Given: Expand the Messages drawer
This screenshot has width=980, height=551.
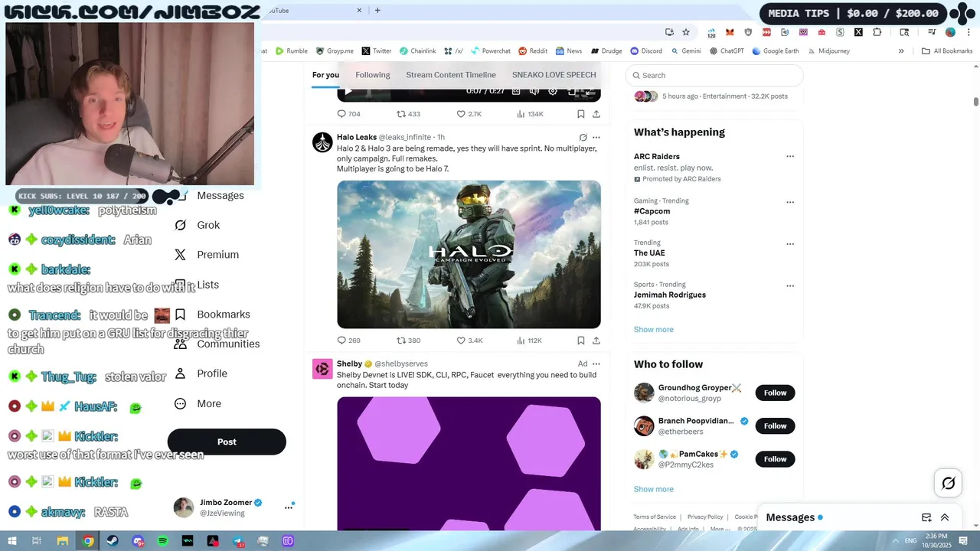Looking at the screenshot, I should point(945,517).
